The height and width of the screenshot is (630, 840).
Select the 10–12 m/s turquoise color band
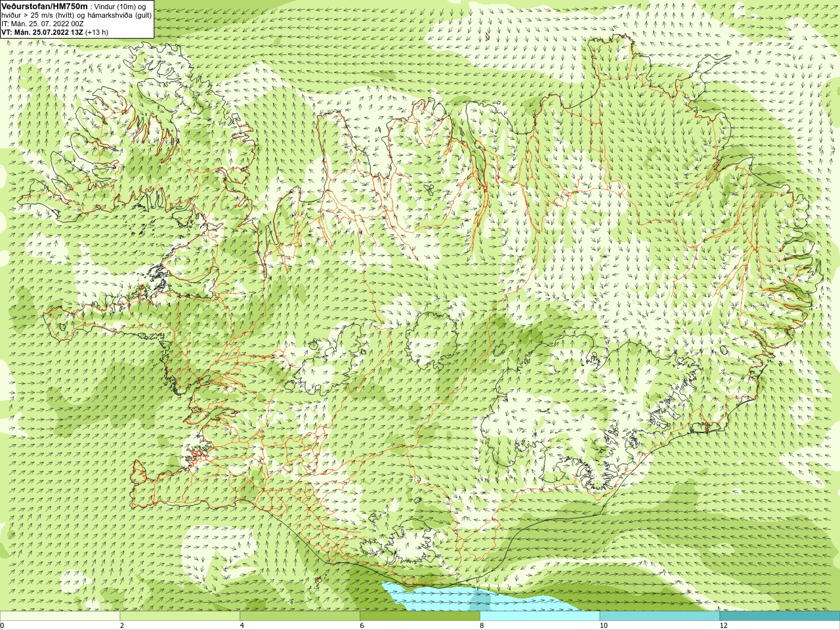click(660, 616)
